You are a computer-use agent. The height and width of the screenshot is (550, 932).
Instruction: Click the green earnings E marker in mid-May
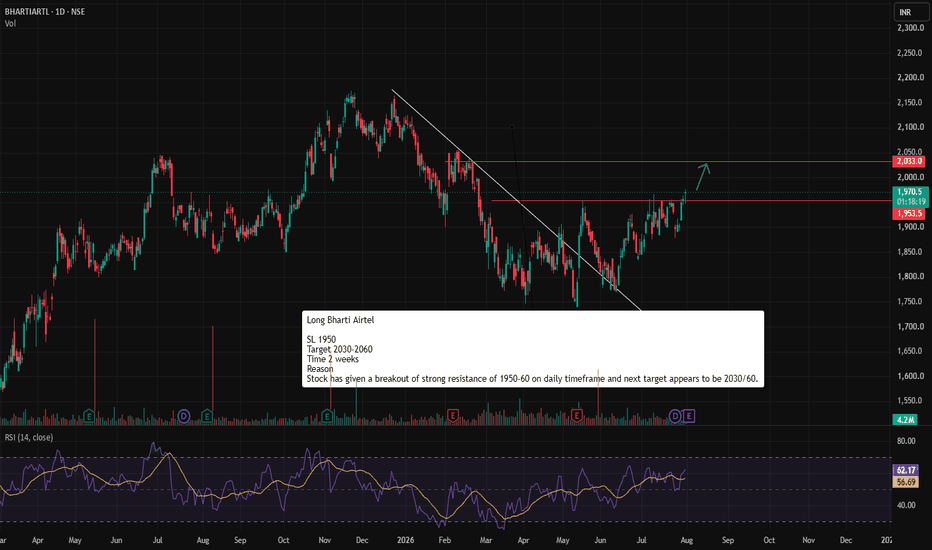(89, 416)
